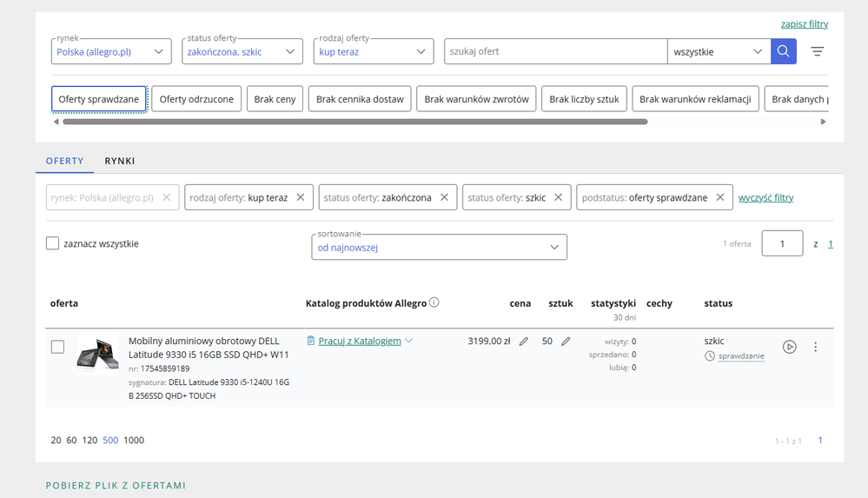
Task: Edit the quantity 50 pencil icon
Action: coord(566,342)
